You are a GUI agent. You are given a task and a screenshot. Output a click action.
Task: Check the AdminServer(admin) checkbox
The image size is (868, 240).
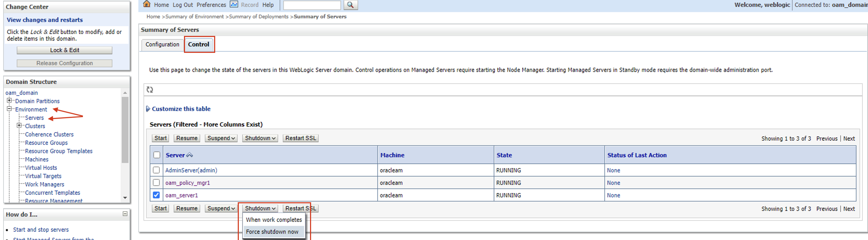pyautogui.click(x=156, y=170)
